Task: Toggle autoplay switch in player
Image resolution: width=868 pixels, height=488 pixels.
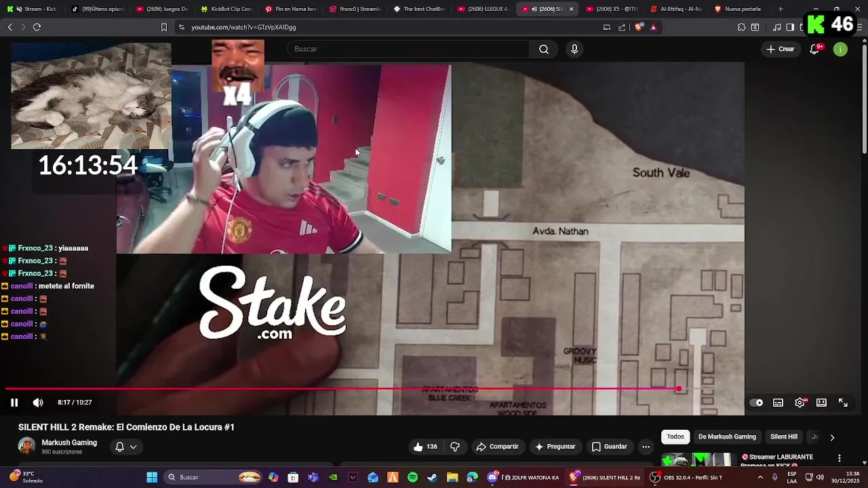Action: coord(757,403)
